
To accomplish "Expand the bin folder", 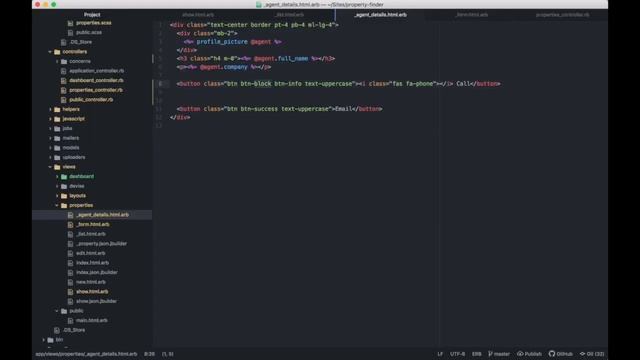I will click(44, 340).
